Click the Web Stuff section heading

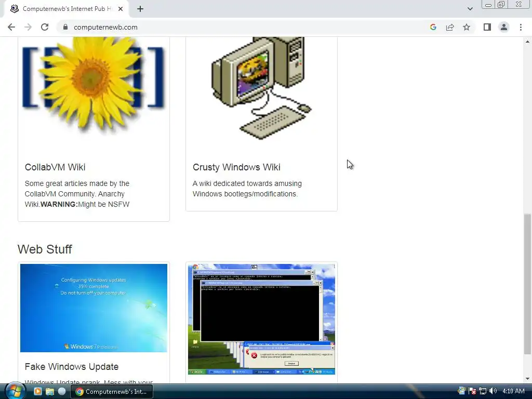pos(45,249)
